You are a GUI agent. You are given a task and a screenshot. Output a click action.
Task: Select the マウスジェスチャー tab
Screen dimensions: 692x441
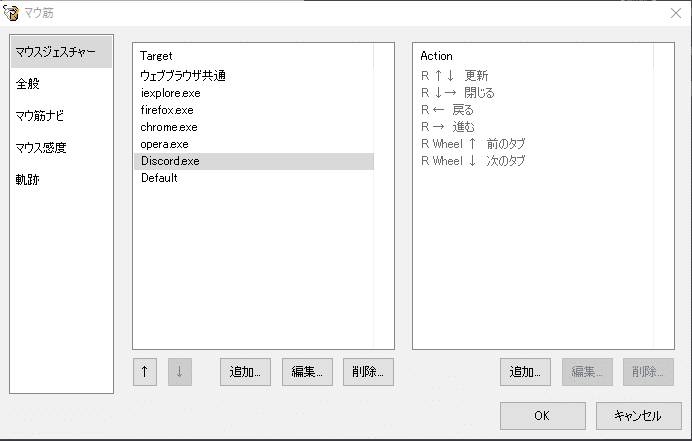click(61, 52)
